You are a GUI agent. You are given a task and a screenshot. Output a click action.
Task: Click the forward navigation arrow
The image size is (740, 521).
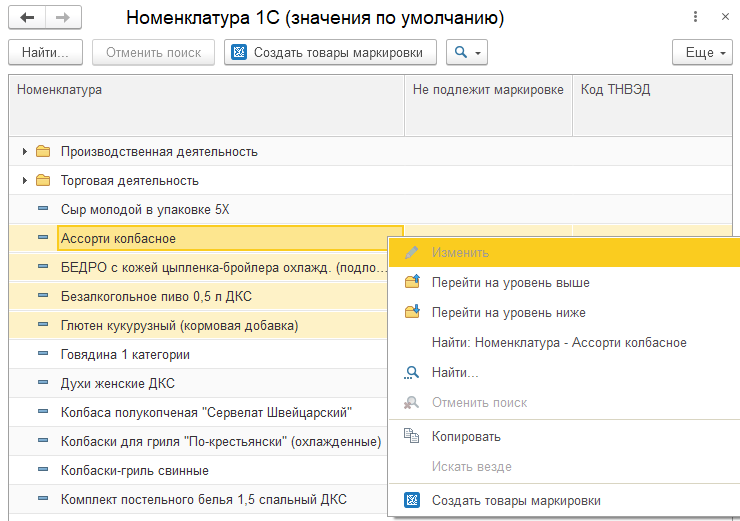[63, 17]
